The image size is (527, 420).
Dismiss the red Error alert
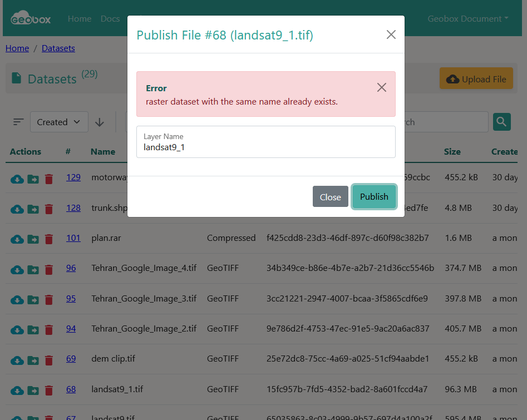pyautogui.click(x=381, y=87)
